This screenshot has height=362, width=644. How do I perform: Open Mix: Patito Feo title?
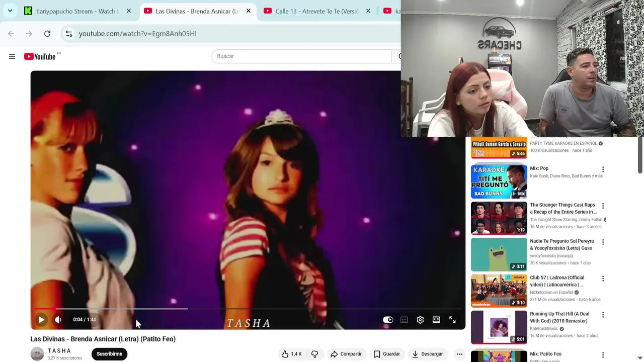tap(545, 354)
